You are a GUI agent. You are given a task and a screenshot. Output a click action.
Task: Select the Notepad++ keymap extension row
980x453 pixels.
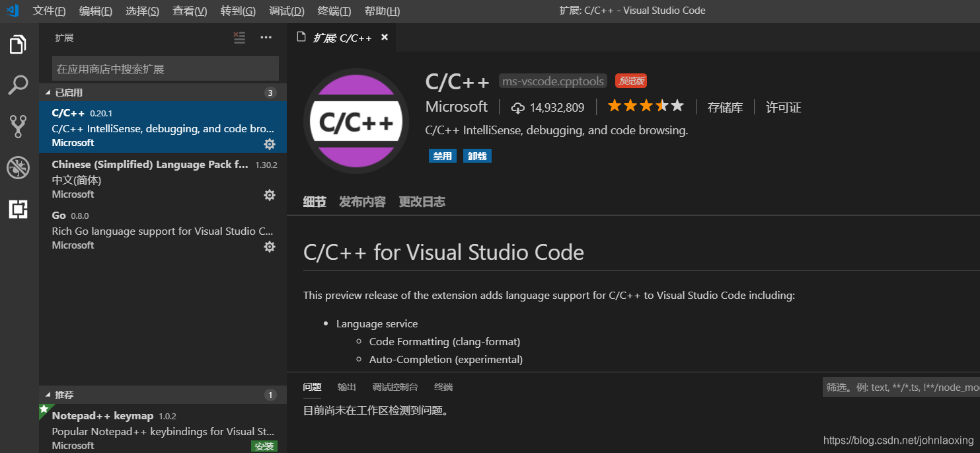[x=163, y=429]
